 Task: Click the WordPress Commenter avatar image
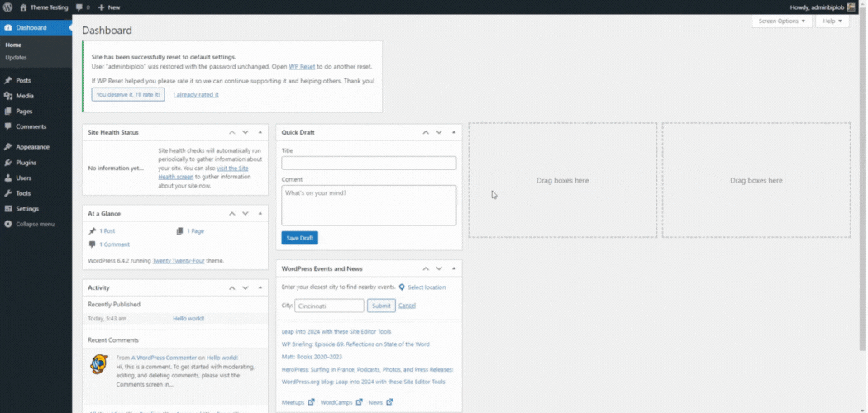pyautogui.click(x=99, y=364)
